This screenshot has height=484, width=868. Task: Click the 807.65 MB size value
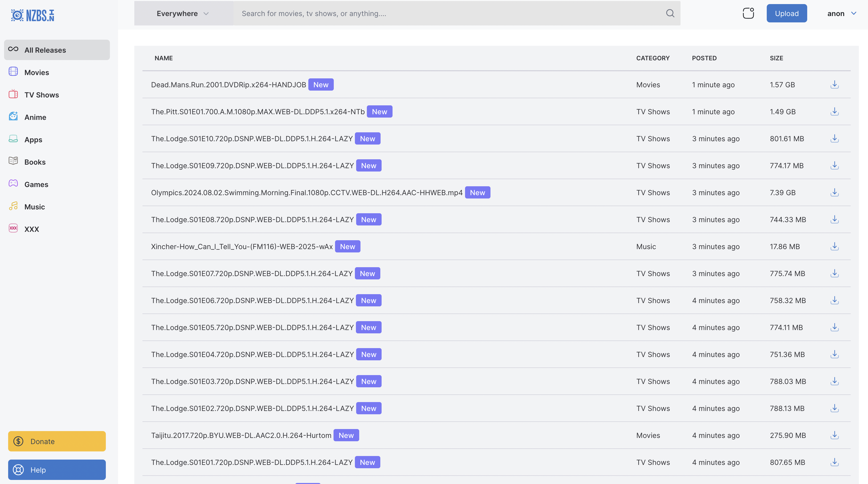(787, 462)
